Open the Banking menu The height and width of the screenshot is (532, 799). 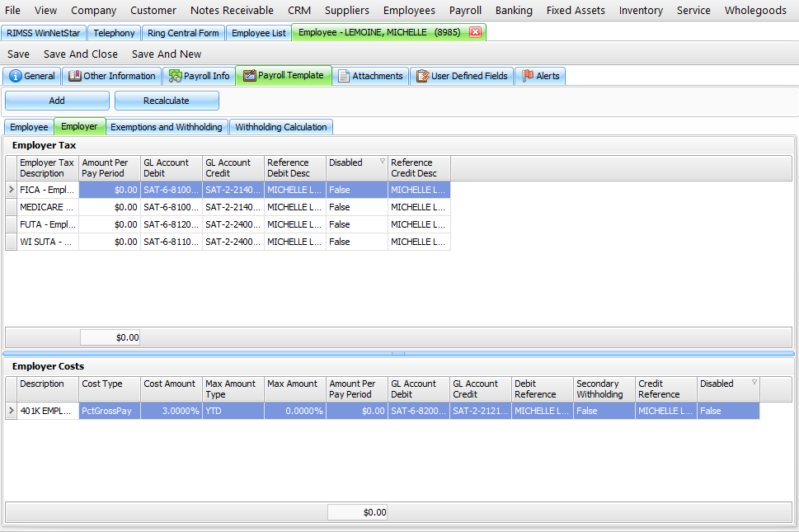coord(514,10)
